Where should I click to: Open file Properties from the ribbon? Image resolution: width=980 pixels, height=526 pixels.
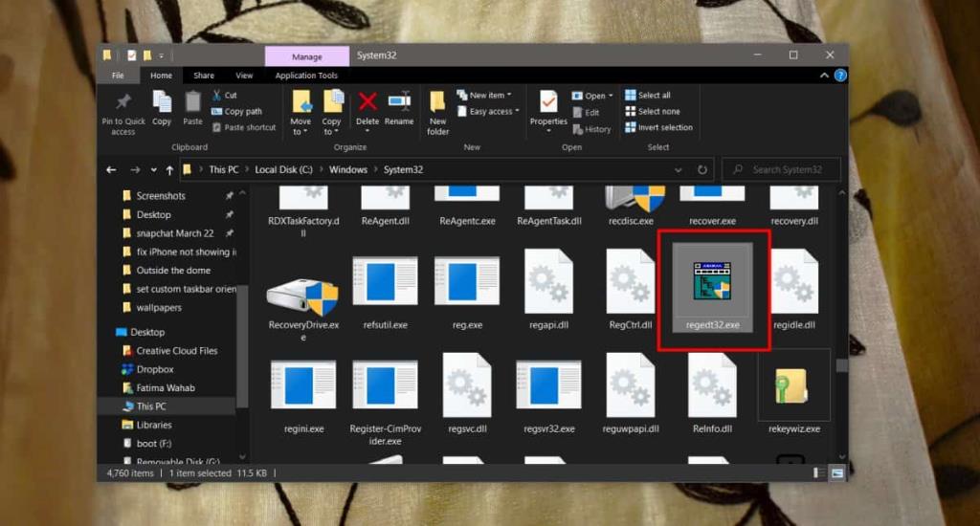[548, 112]
